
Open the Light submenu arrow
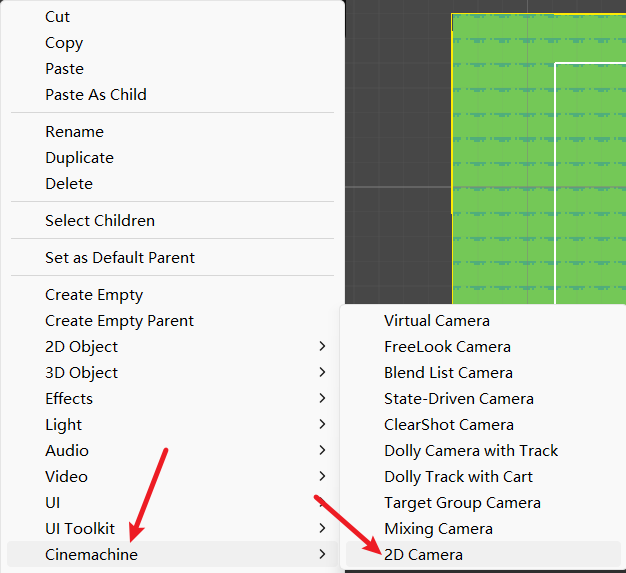[322, 425]
